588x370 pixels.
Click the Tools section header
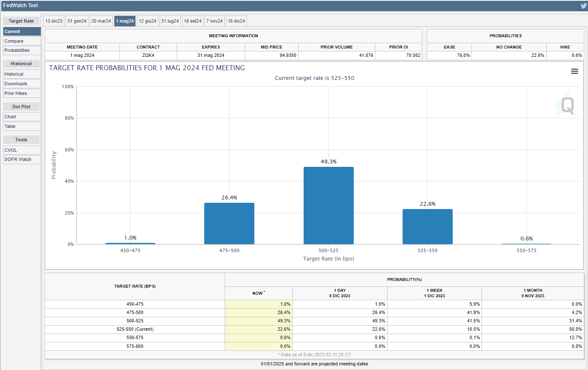(21, 140)
